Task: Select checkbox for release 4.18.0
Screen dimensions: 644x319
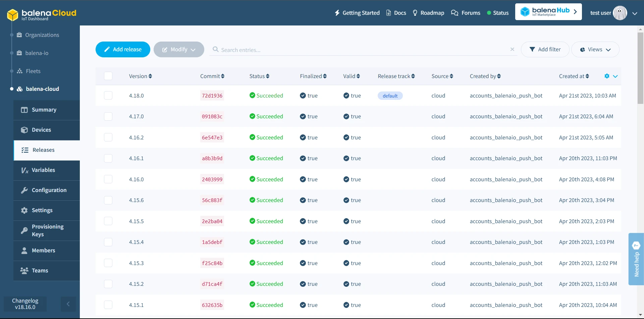Action: (x=108, y=95)
